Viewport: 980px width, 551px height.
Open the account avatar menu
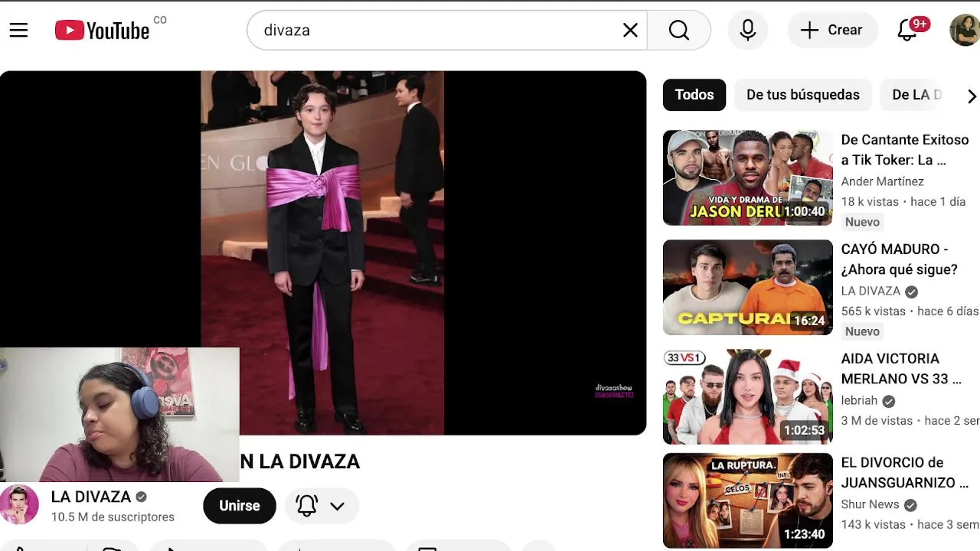[965, 30]
